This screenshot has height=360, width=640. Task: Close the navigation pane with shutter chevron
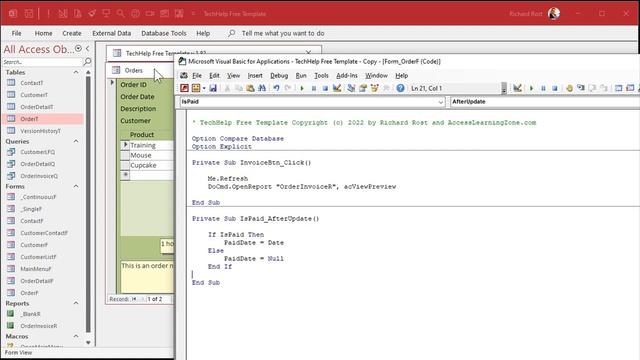pyautogui.click(x=88, y=49)
